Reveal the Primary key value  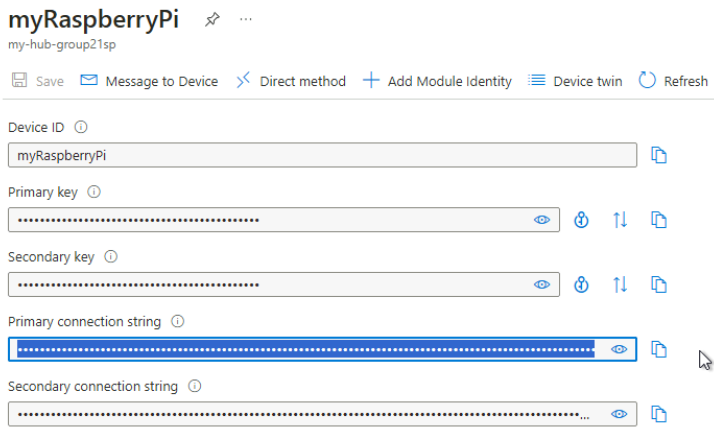pos(541,220)
